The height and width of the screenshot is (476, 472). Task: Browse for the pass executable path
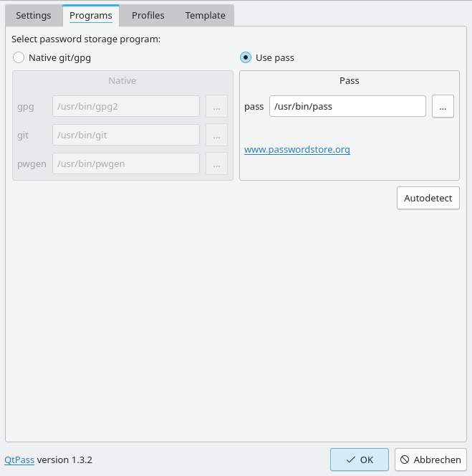click(x=443, y=106)
